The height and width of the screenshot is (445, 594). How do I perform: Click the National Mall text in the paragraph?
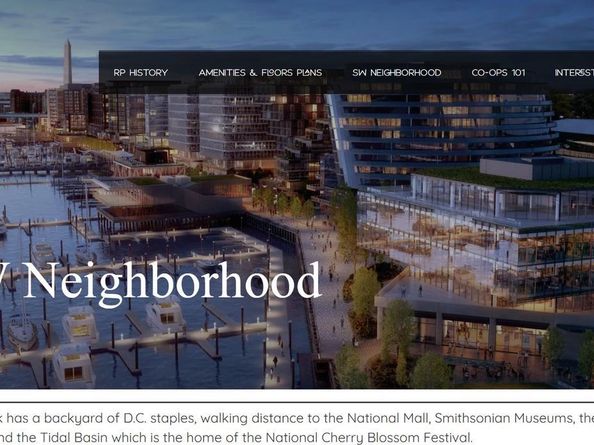[x=388, y=418]
